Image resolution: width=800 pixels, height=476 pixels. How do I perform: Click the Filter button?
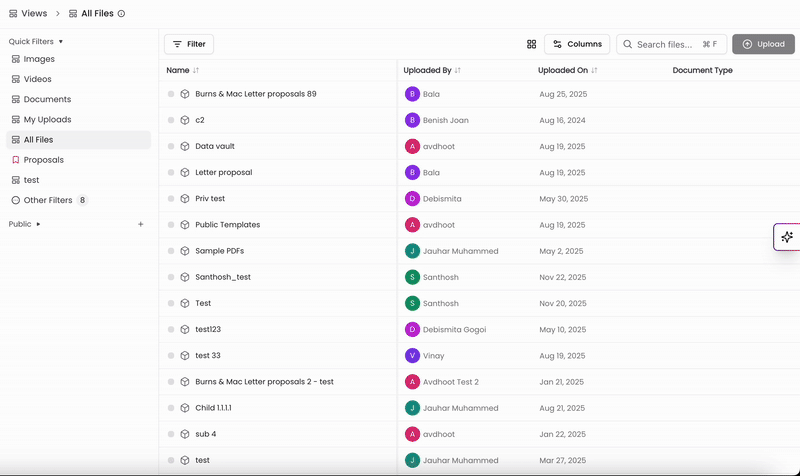point(189,44)
